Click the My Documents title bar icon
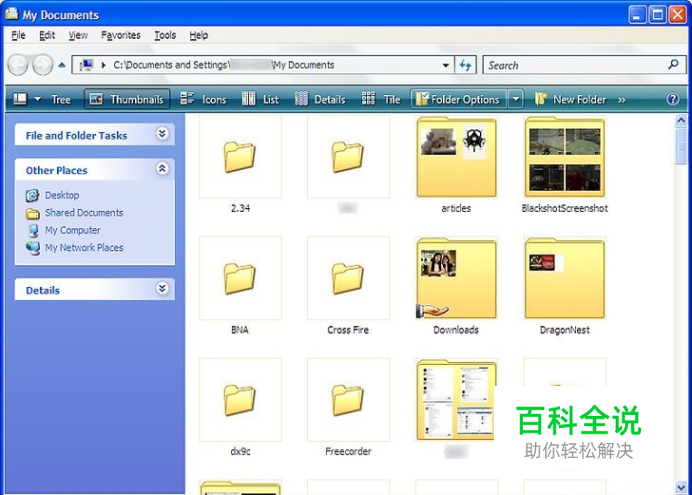This screenshot has height=495, width=692. (12, 14)
